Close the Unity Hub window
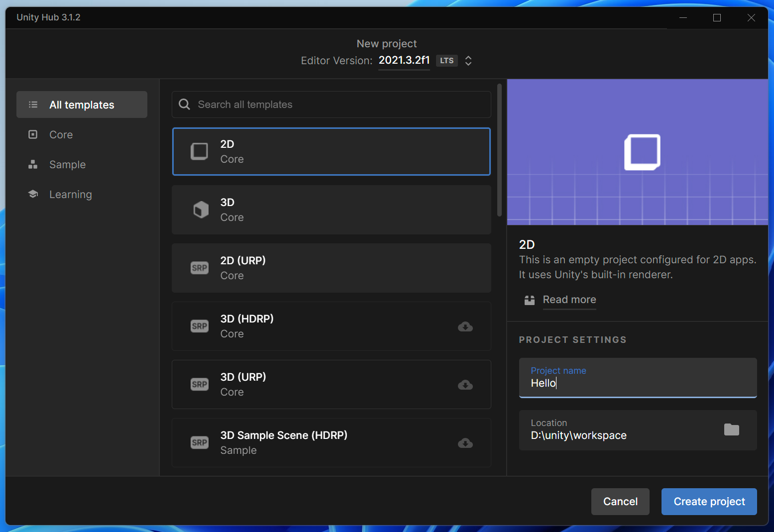 (x=751, y=17)
